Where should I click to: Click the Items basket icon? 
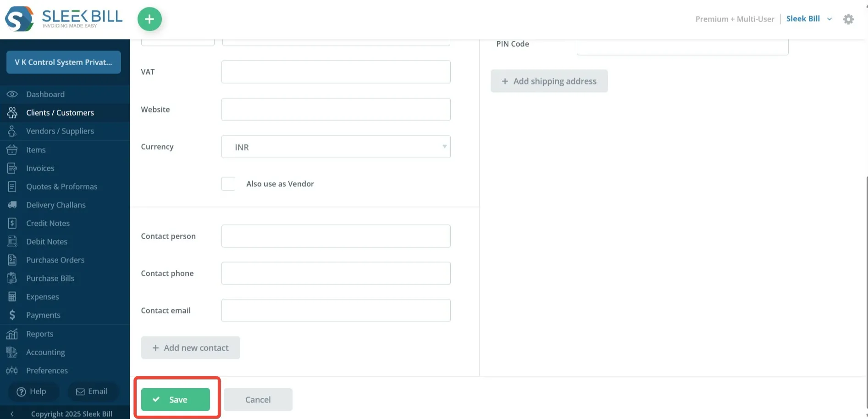[x=12, y=150]
